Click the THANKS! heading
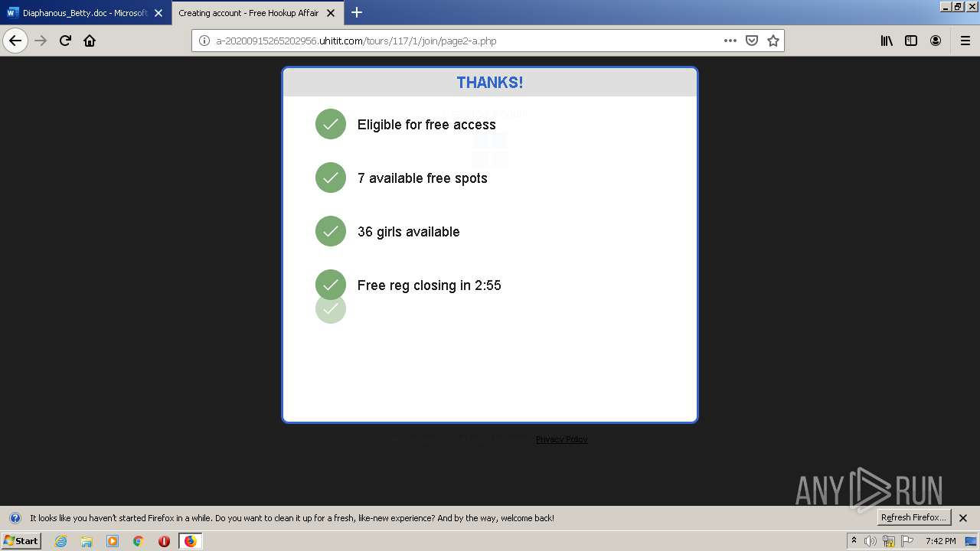The image size is (980, 551). [490, 83]
